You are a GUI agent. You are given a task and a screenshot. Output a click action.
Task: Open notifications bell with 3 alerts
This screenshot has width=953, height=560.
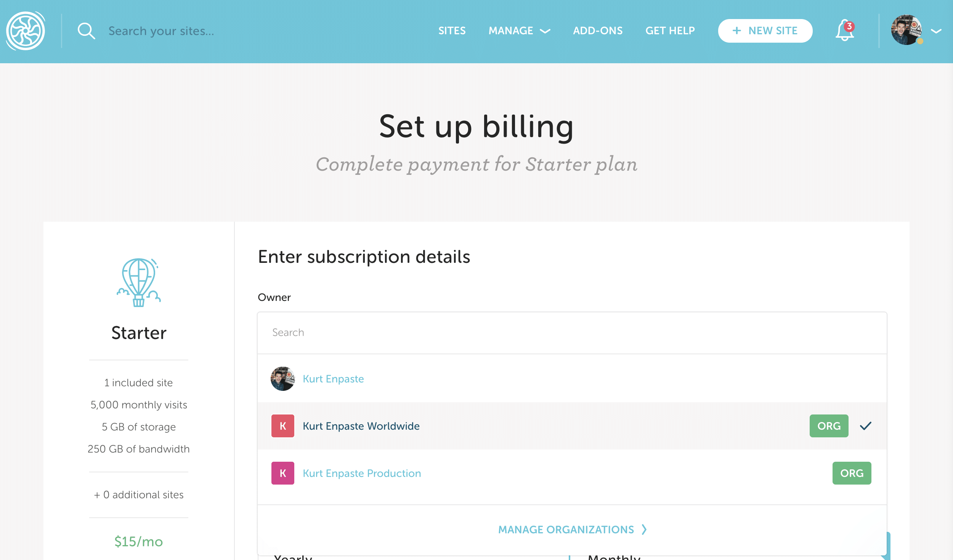pos(845,30)
